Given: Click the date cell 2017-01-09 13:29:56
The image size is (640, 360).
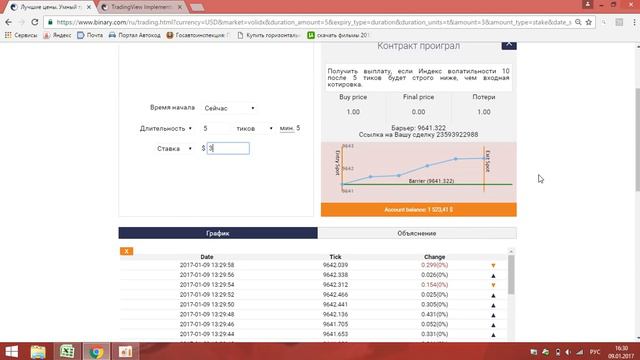Looking at the screenshot, I should click(207, 275).
